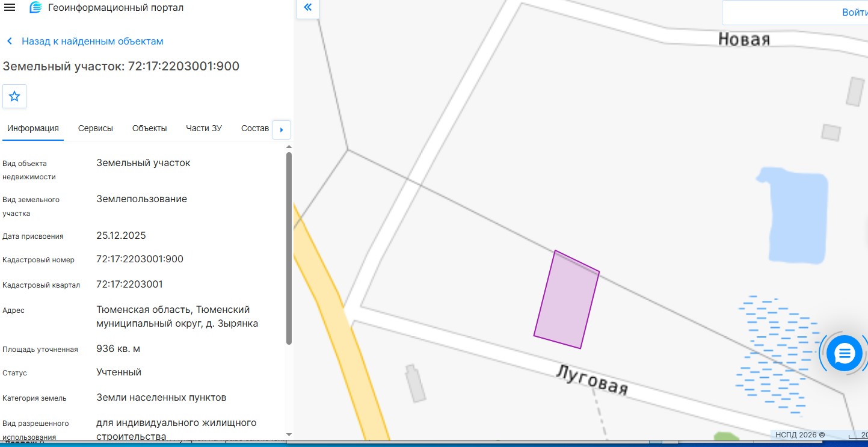This screenshot has width=868, height=447.
Task: Open the hamburger main menu
Action: pos(10,8)
